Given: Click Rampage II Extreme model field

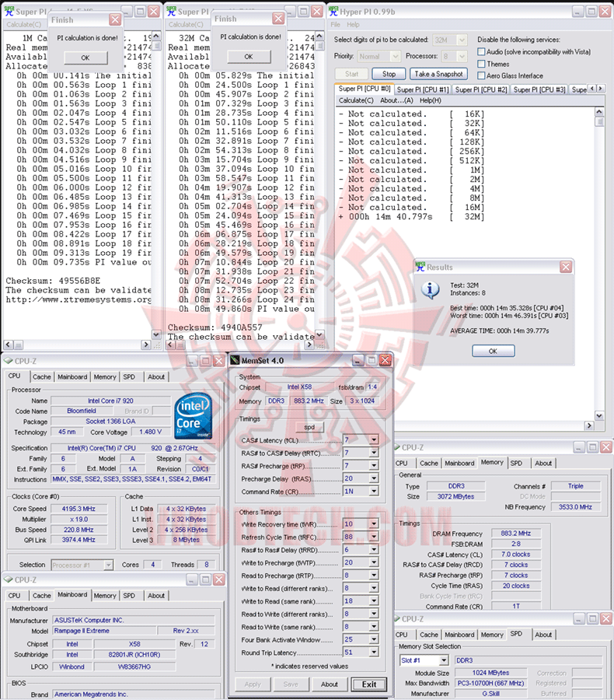Looking at the screenshot, I should coord(104,631).
